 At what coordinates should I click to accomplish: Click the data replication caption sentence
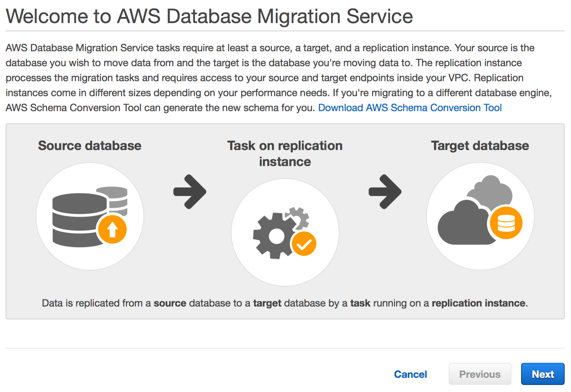[285, 303]
